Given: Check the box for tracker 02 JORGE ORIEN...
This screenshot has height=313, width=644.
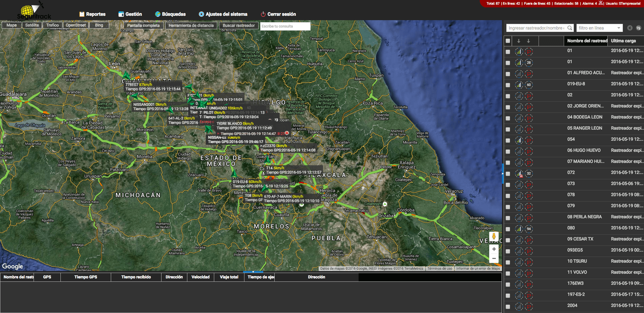Looking at the screenshot, I should point(508,107).
